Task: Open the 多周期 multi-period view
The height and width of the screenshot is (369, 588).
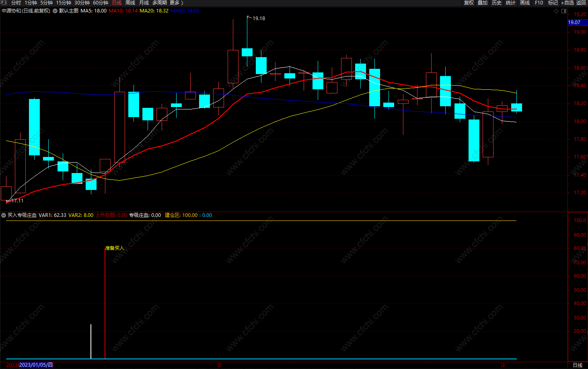Action: click(159, 2)
